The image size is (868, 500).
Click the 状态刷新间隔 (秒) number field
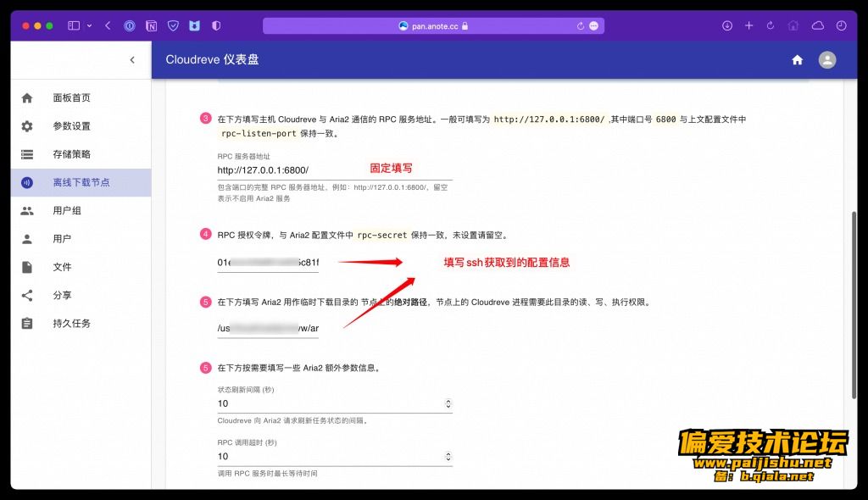pos(334,403)
